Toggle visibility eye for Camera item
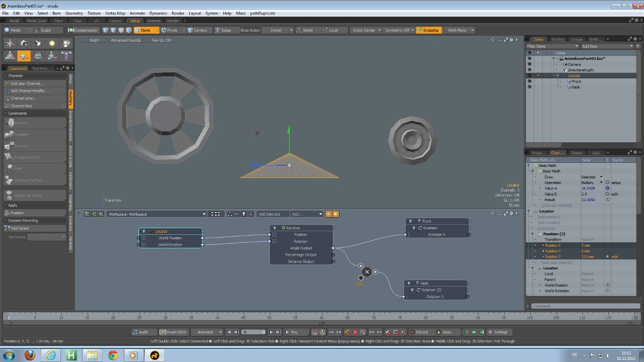The height and width of the screenshot is (362, 644). click(529, 64)
